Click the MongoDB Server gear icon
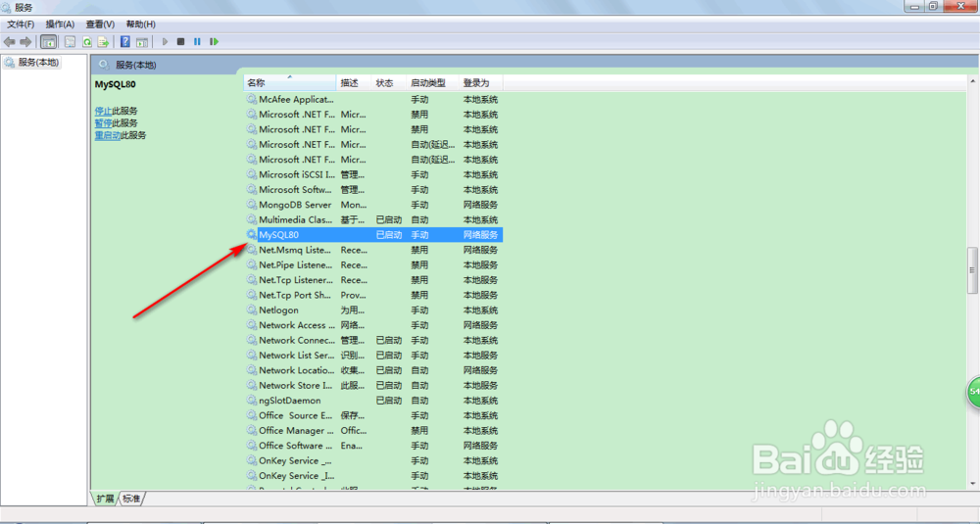Image resolution: width=980 pixels, height=524 pixels. (x=251, y=205)
